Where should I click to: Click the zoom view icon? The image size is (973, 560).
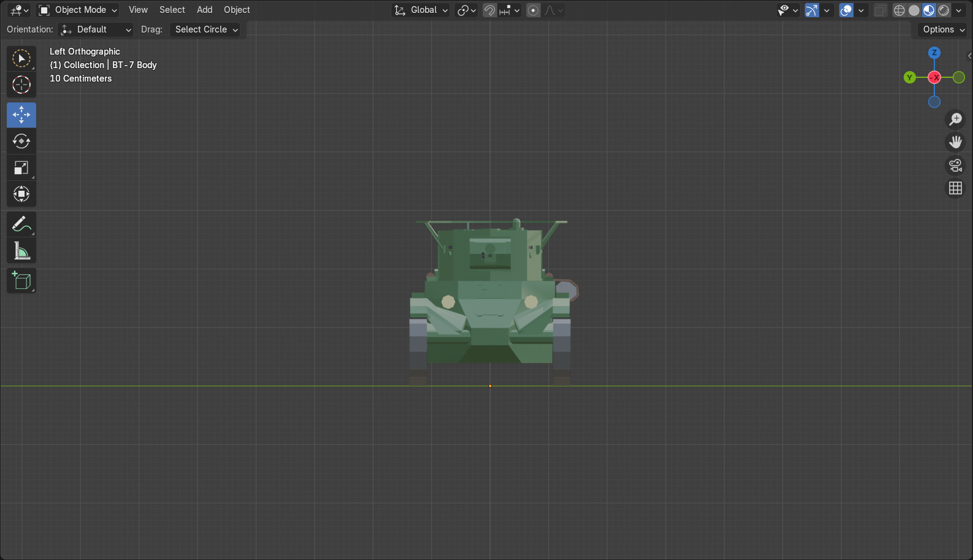(x=956, y=119)
